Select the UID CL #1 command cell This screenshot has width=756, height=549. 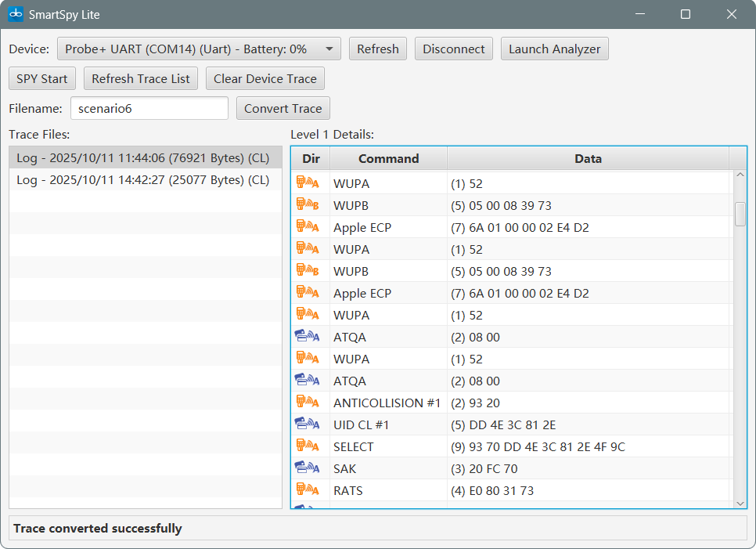tap(389, 424)
